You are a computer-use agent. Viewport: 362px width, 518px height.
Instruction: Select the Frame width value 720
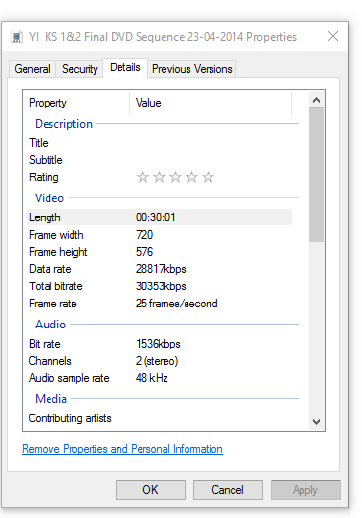click(144, 235)
